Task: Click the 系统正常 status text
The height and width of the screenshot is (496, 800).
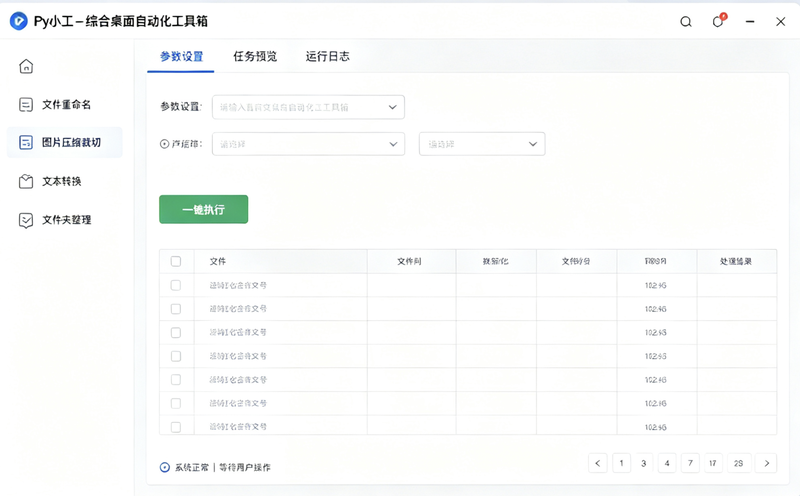Action: tap(192, 467)
